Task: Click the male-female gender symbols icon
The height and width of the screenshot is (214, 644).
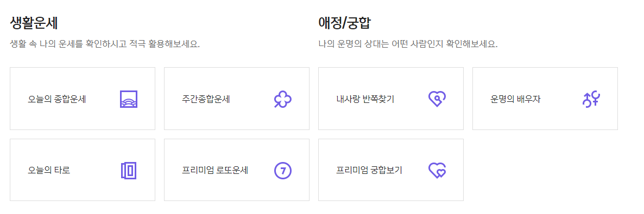Action: point(591,99)
